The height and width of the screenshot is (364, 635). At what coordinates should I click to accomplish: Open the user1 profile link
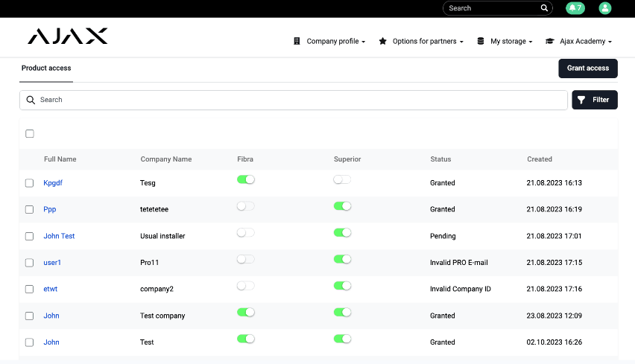[52, 263]
